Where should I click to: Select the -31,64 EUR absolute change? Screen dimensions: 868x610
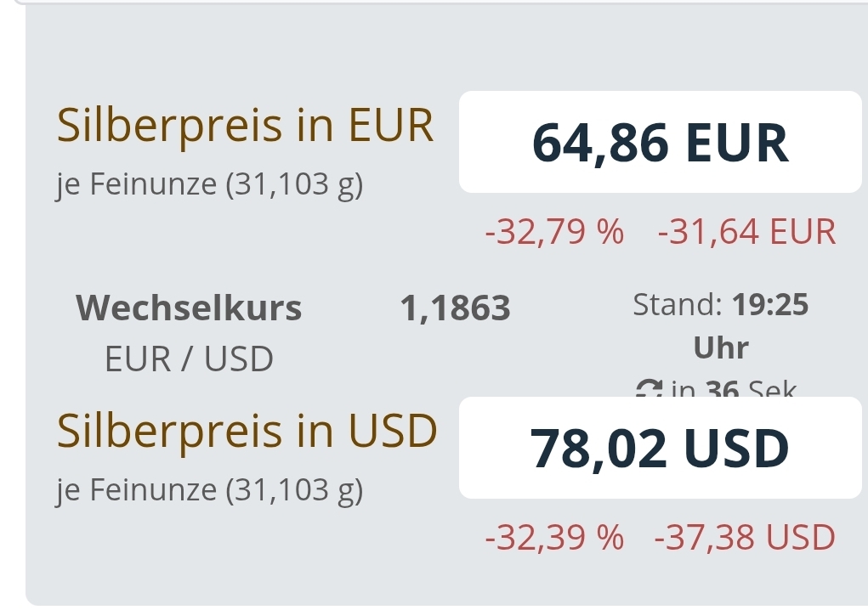[746, 231]
